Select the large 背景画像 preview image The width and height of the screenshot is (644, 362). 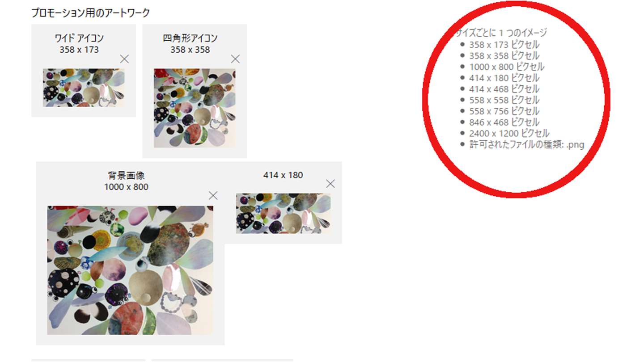tap(130, 270)
